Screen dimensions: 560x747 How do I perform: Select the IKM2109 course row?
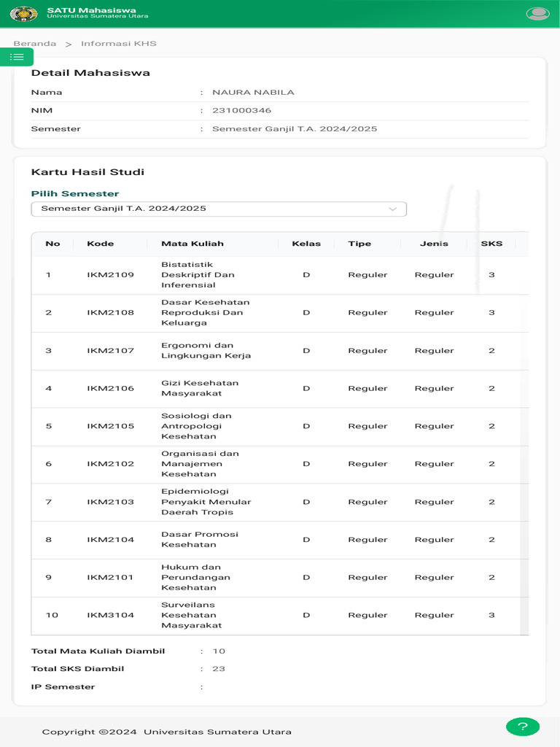point(110,275)
